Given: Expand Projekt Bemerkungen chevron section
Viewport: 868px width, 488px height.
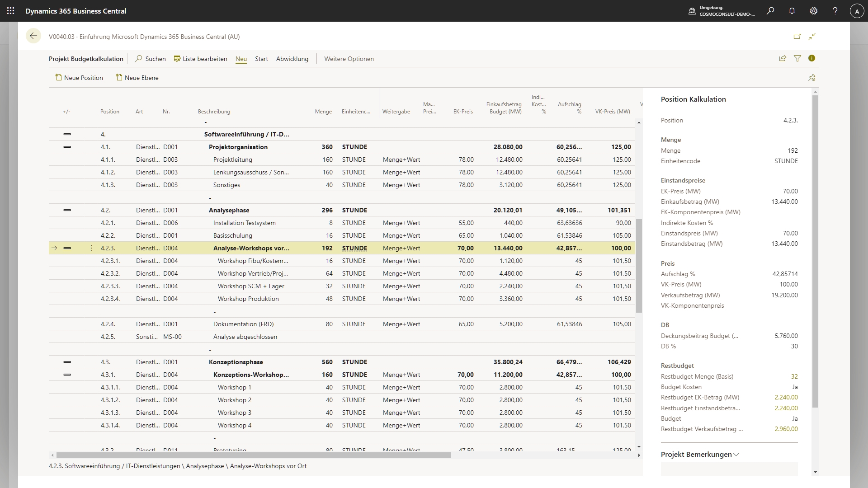Looking at the screenshot, I should [736, 455].
